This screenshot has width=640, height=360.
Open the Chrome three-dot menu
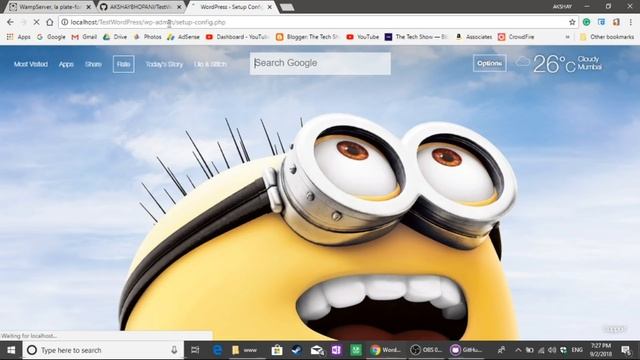(631, 22)
